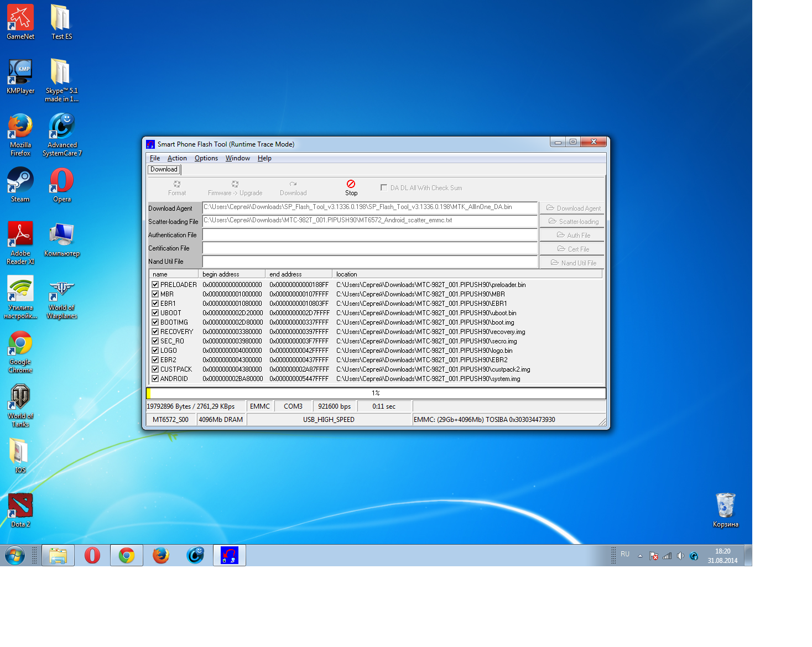The image size is (812, 647).
Task: Open the Test ES folder icon
Action: (x=61, y=22)
